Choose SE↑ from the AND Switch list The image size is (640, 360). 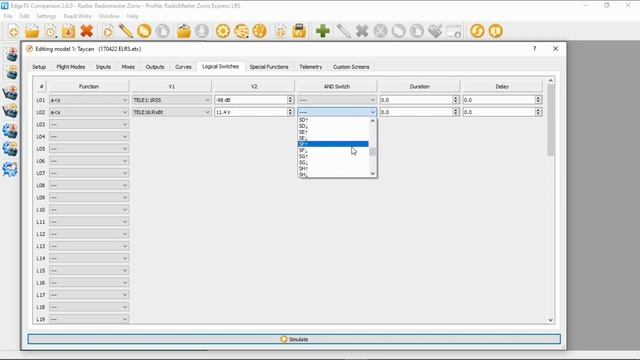(x=333, y=132)
